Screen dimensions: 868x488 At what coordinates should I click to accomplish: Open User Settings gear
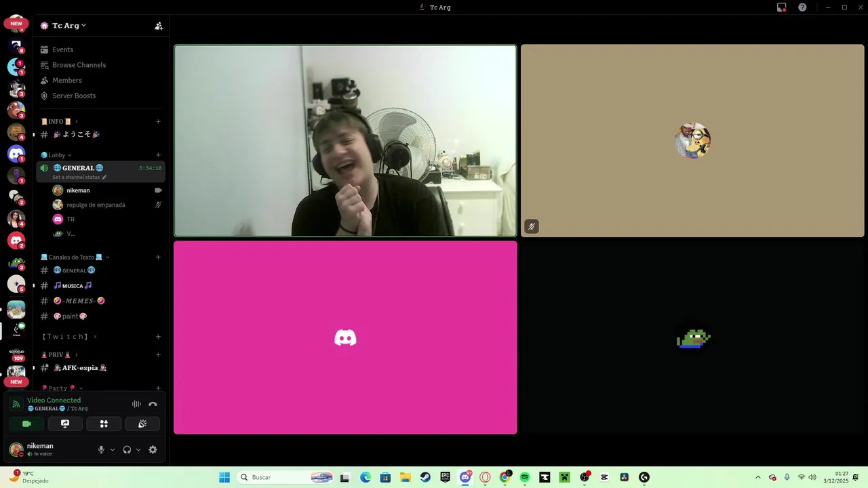(x=153, y=449)
